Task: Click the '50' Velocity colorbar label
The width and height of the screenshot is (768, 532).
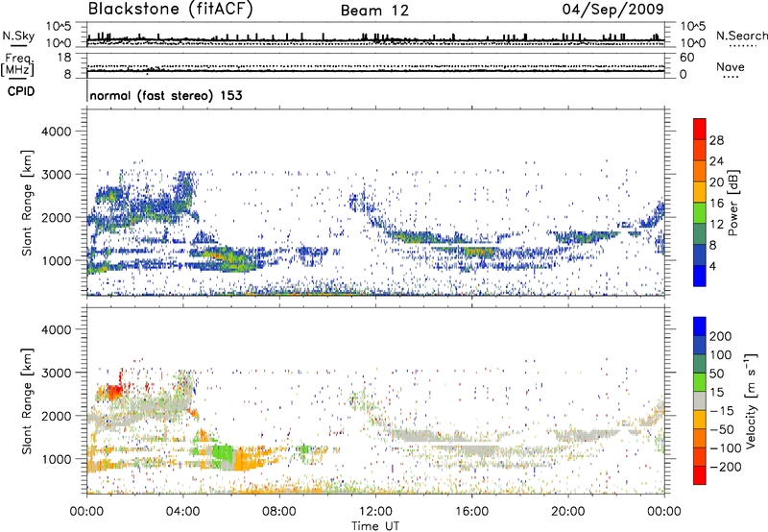Action: click(716, 374)
